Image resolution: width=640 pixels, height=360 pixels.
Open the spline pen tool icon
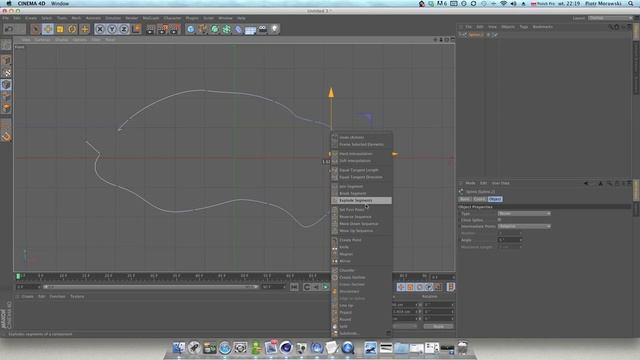pos(202,29)
